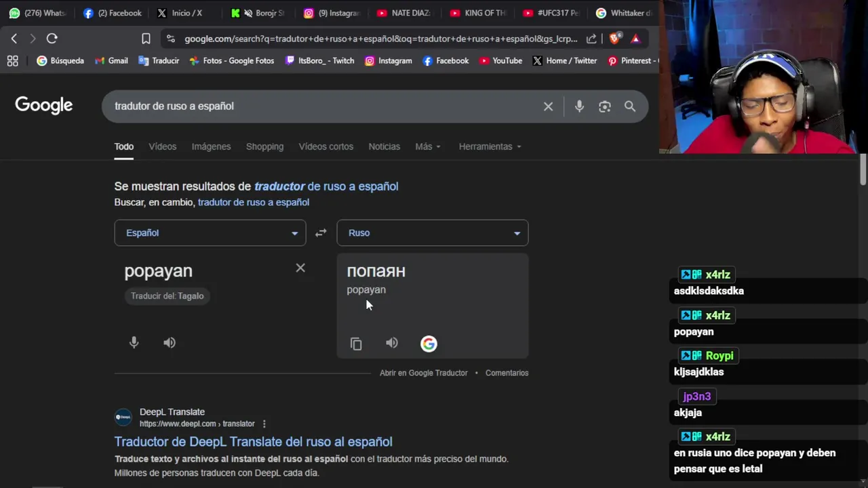
Task: Switch to Vídeos results
Action: pos(163,146)
